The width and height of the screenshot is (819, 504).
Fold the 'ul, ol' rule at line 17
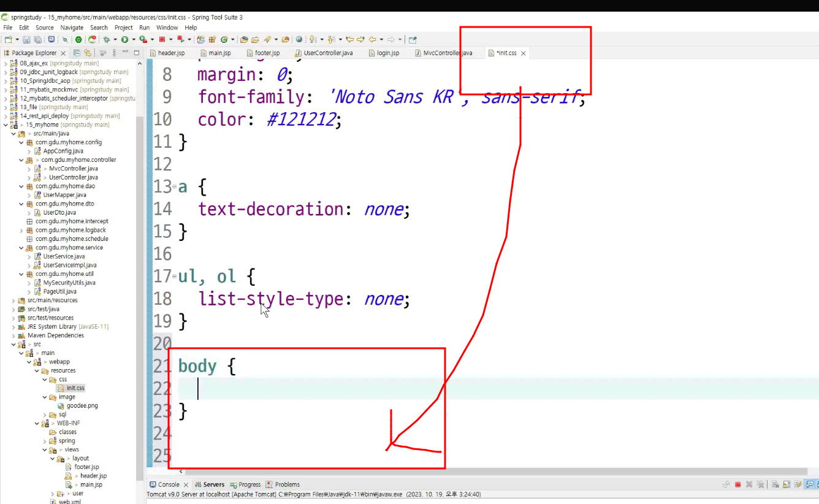tap(174, 277)
